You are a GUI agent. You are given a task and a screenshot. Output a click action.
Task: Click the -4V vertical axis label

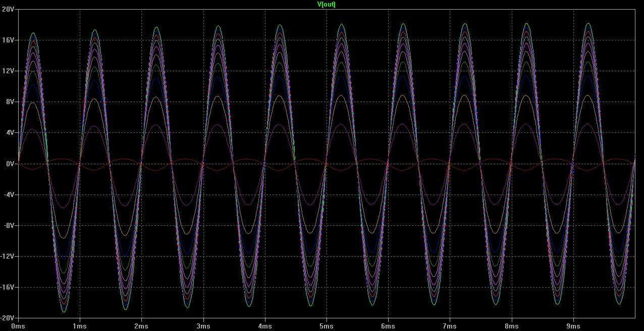click(8, 195)
